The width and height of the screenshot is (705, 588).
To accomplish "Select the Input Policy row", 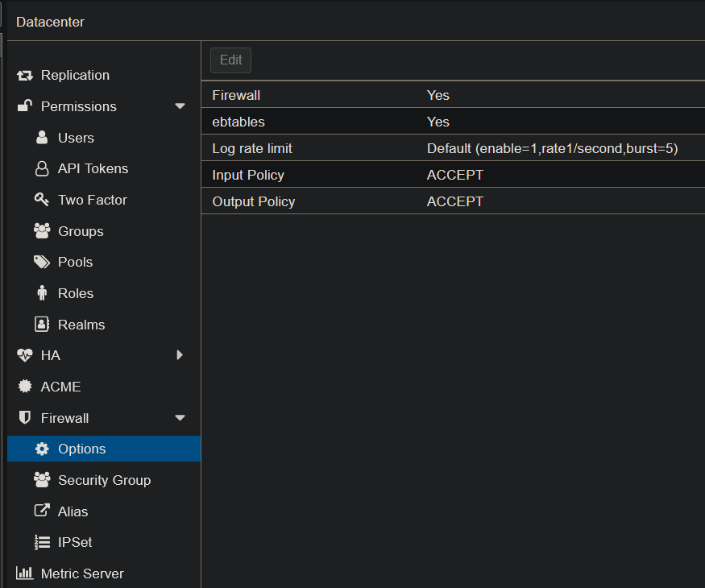I will [x=451, y=175].
